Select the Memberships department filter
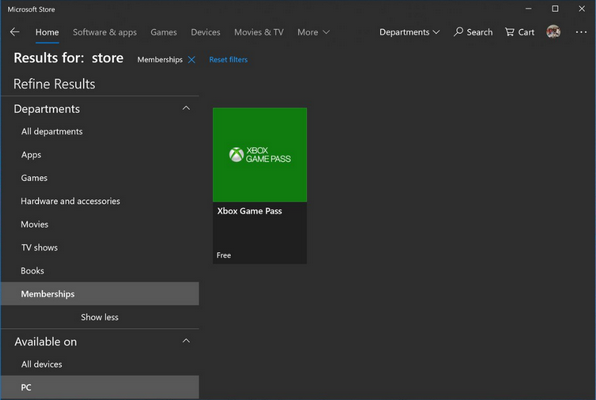 [x=100, y=294]
